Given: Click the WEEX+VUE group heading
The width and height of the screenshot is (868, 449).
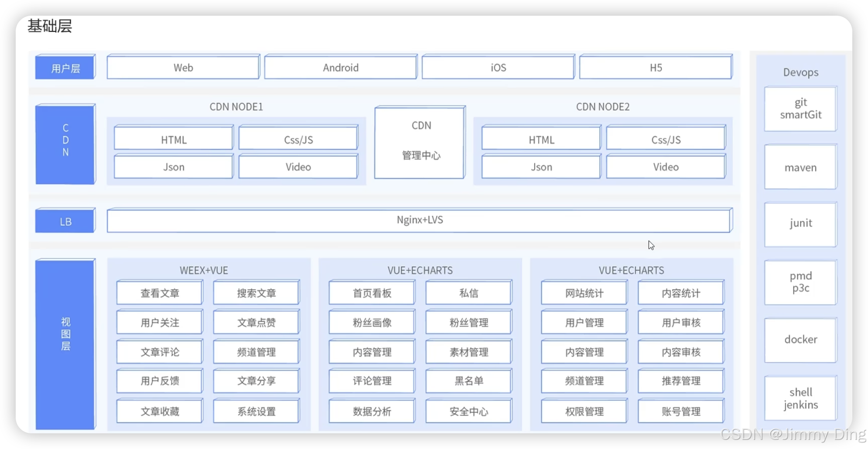Looking at the screenshot, I should (204, 270).
